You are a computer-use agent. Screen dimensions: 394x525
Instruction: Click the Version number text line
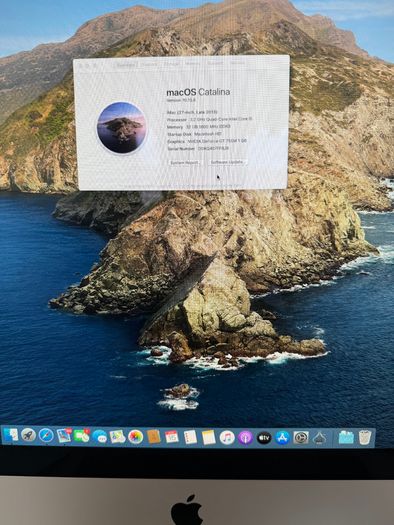coord(181,100)
